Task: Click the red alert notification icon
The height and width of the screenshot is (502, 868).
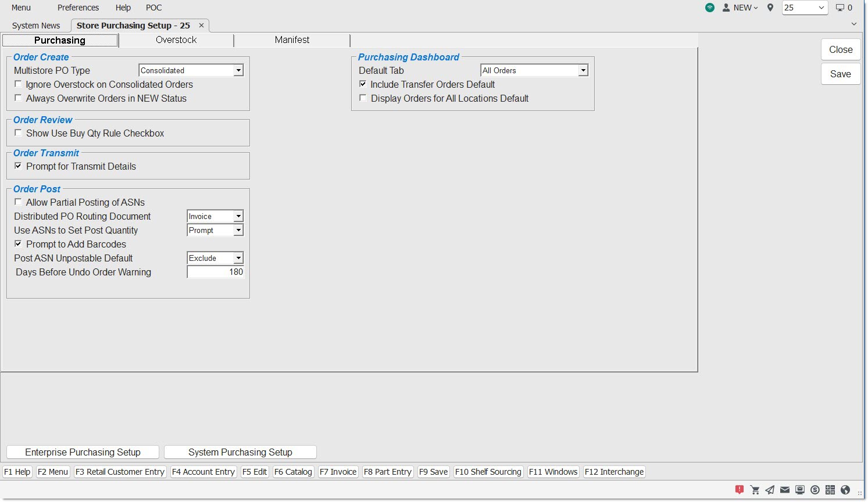Action: [739, 490]
